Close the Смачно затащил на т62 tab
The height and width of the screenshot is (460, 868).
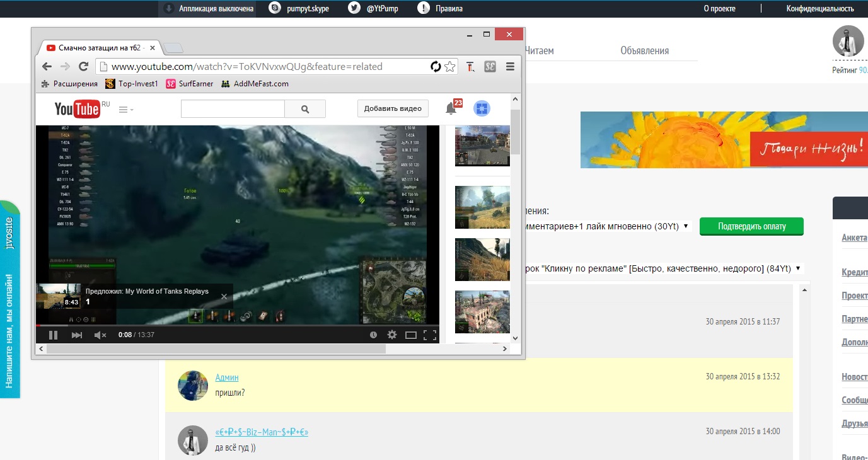tap(153, 48)
